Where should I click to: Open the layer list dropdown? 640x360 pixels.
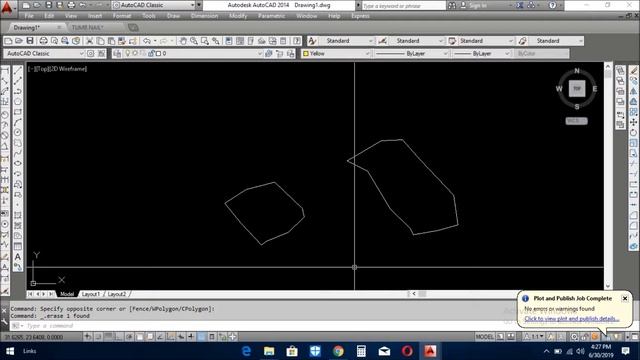click(x=260, y=53)
